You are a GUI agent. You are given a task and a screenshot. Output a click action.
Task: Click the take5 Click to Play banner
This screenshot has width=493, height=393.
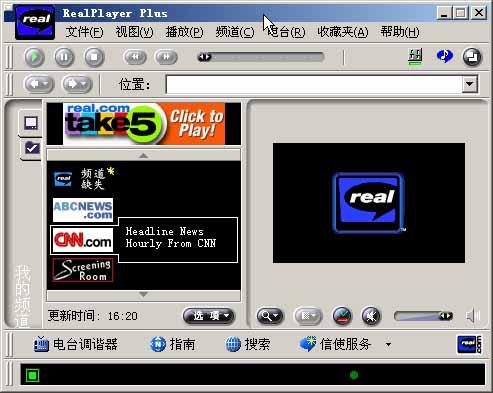pos(144,124)
